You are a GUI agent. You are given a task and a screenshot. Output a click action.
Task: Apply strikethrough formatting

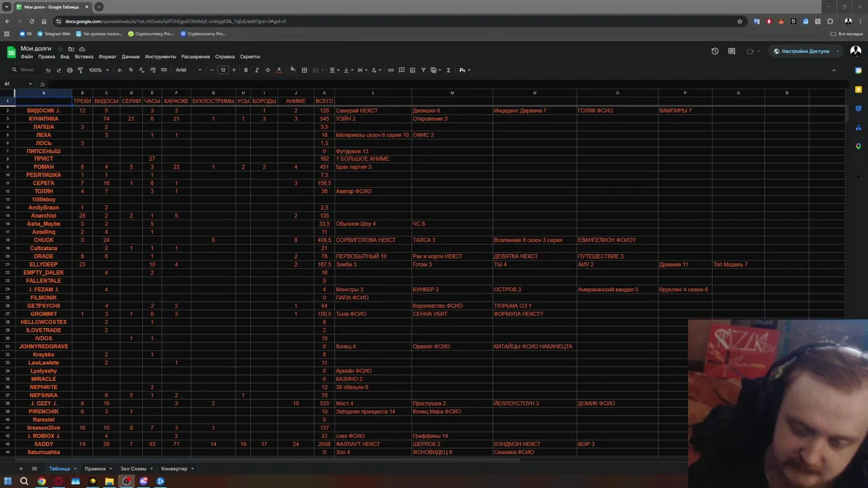(268, 70)
